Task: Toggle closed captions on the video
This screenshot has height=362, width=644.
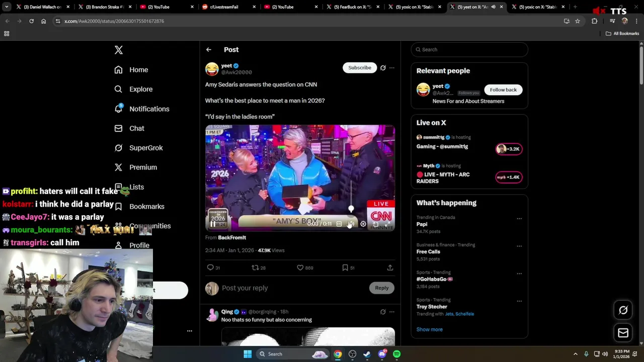Action: click(x=339, y=224)
